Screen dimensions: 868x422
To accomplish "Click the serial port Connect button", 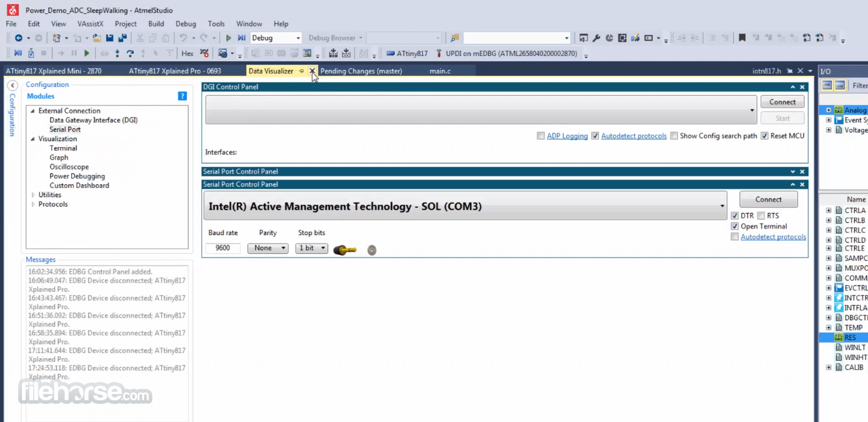I will click(768, 200).
